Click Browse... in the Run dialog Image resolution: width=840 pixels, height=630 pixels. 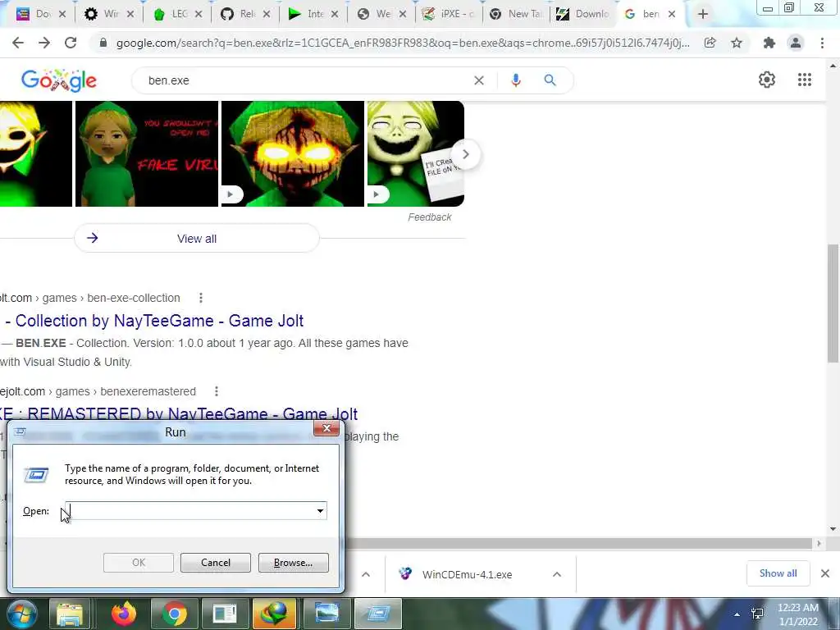coord(293,563)
